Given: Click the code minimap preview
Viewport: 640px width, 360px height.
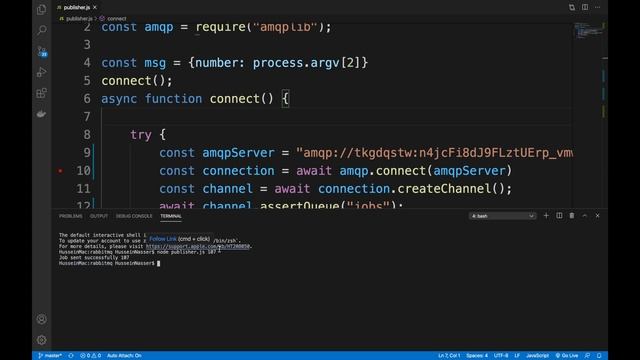Looking at the screenshot, I should pos(587,31).
